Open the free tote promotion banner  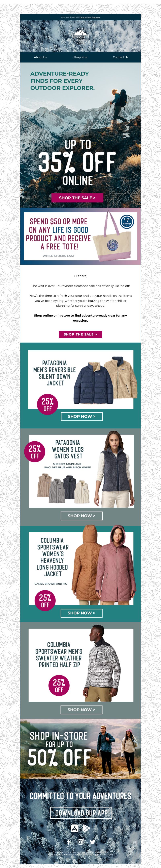click(x=80, y=236)
